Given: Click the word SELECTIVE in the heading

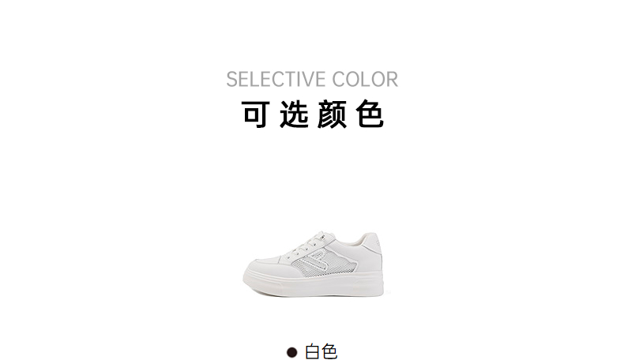Looking at the screenshot, I should tap(276, 79).
